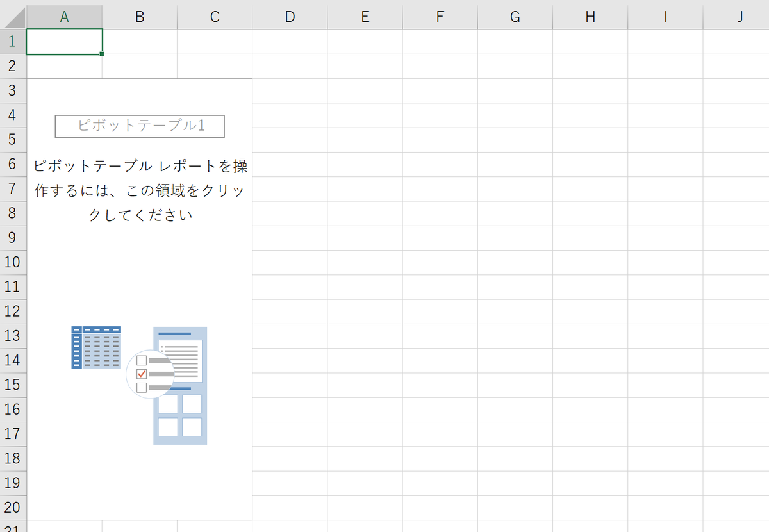This screenshot has height=532, width=769.
Task: Select row 10 header
Action: (13, 262)
